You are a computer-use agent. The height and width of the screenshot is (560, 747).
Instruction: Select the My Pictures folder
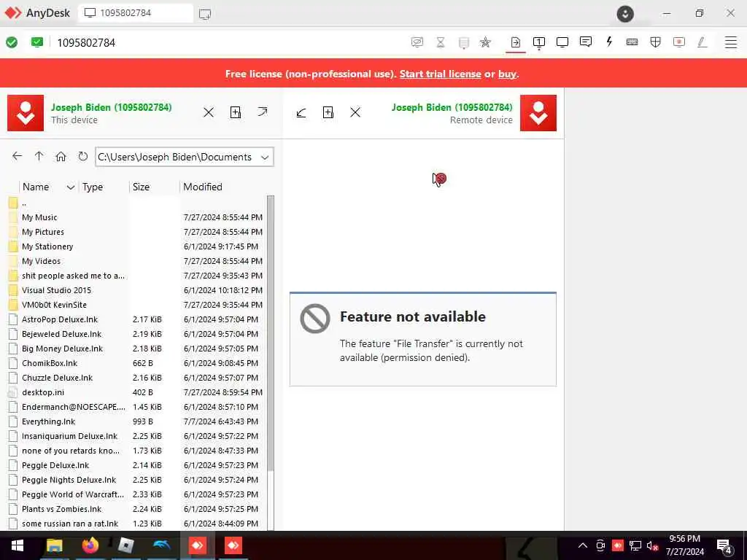pos(136,232)
